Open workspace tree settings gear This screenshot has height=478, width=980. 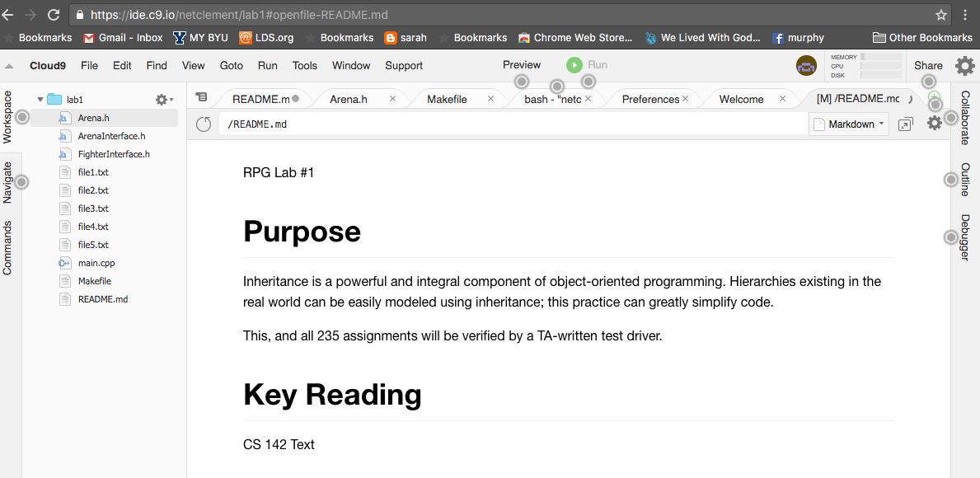(x=164, y=100)
